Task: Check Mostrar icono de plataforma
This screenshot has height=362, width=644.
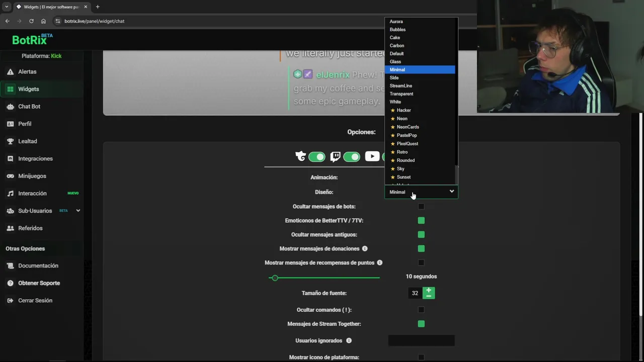Action: pos(421,357)
